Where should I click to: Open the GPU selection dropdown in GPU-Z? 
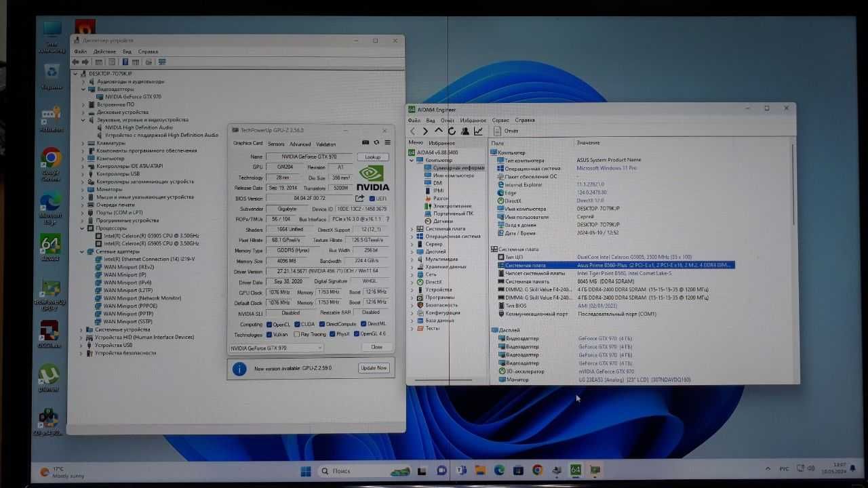coord(276,348)
